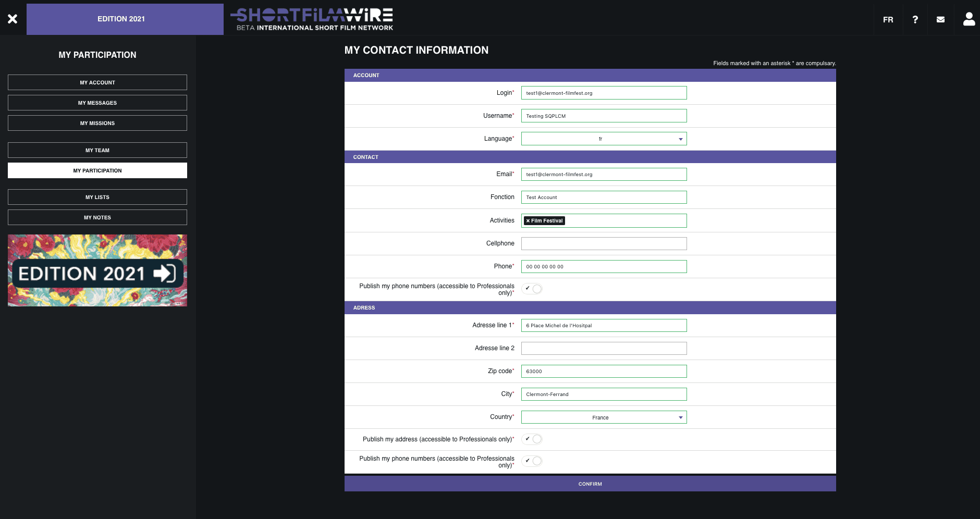Viewport: 980px width, 519px height.
Task: Click the empty Cellphone field
Action: 604,243
